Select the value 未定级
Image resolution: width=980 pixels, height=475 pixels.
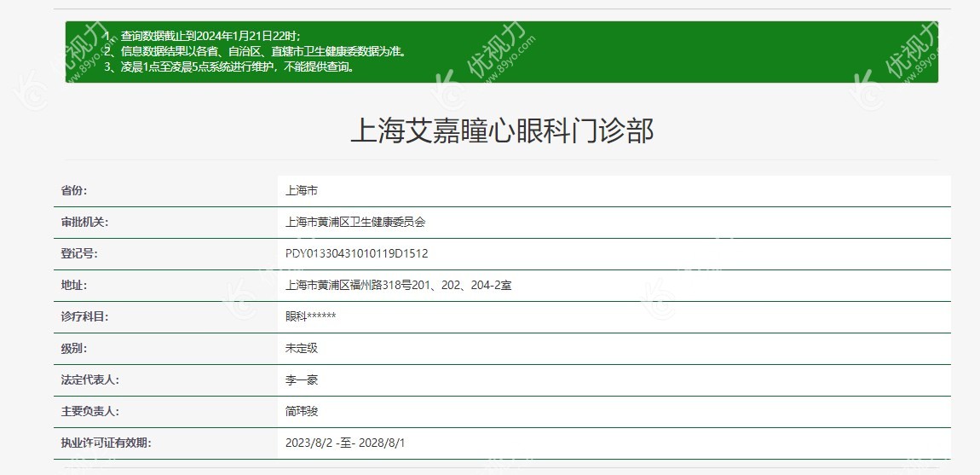(302, 349)
